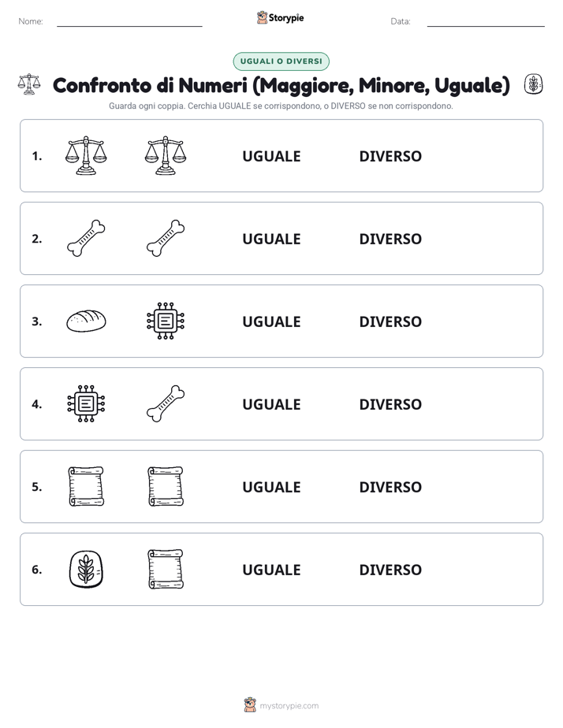Click the right bone icon in row 2

click(166, 238)
